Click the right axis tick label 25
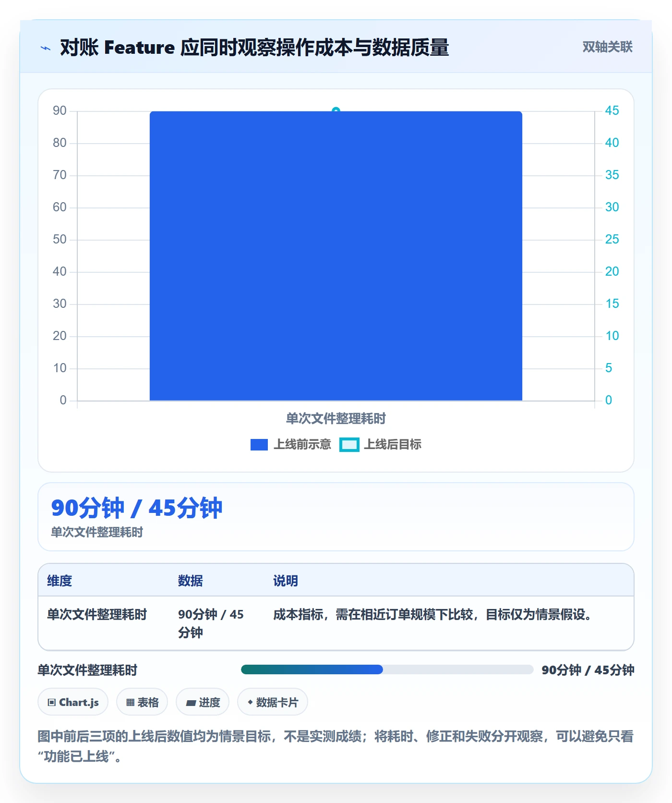Viewport: 672px width, 803px height. tap(612, 240)
